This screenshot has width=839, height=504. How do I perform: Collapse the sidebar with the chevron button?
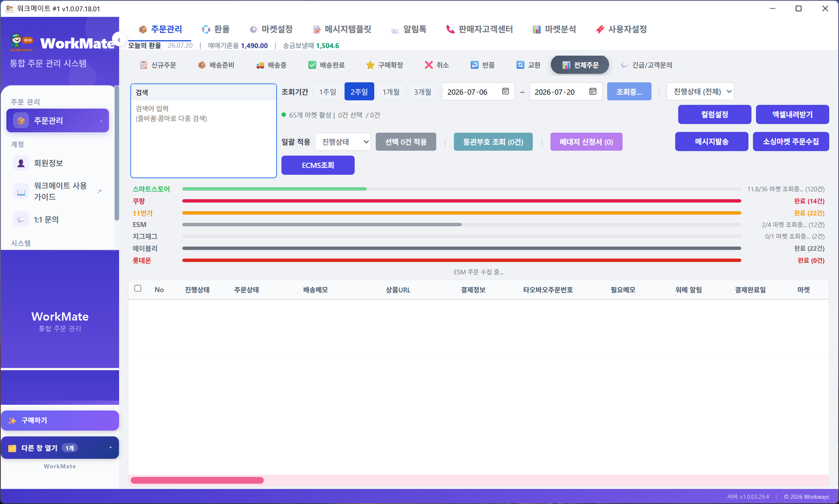tap(119, 40)
